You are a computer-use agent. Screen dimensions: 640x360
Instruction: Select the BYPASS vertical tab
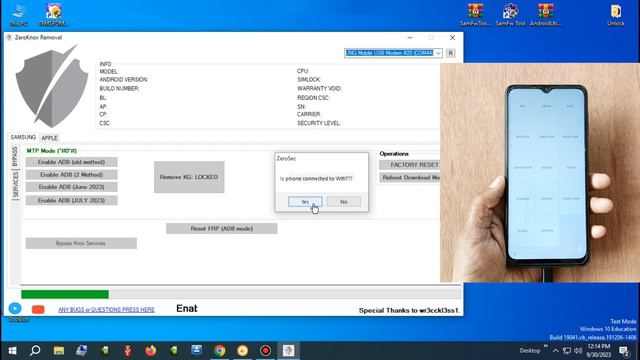coord(15,157)
